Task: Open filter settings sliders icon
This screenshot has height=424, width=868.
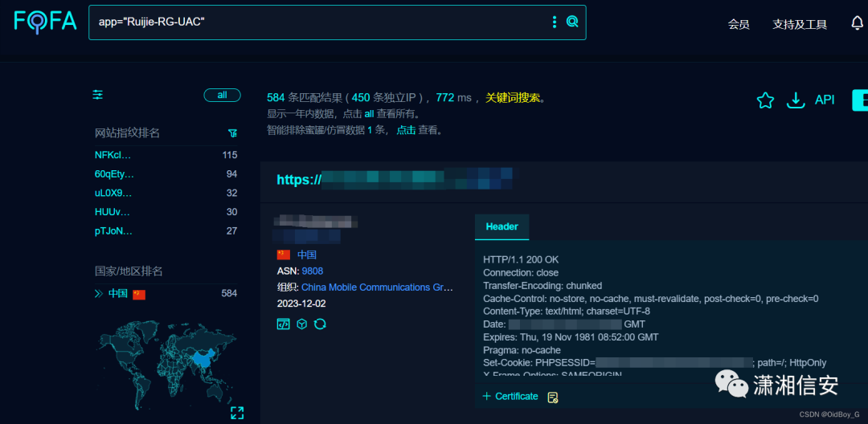Action: coord(98,95)
